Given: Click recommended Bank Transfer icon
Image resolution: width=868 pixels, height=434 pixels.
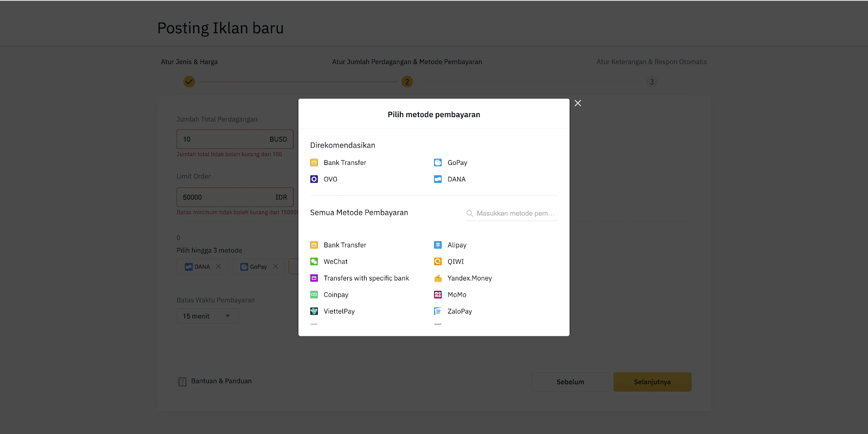Looking at the screenshot, I should pos(314,163).
